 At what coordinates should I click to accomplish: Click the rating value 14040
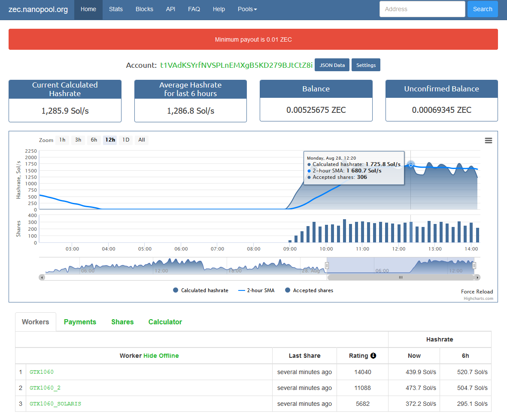click(362, 372)
